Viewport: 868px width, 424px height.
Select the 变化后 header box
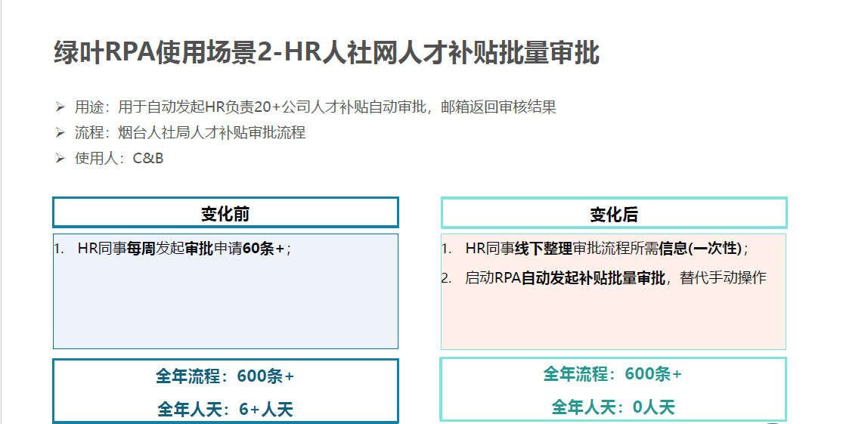[x=614, y=213]
